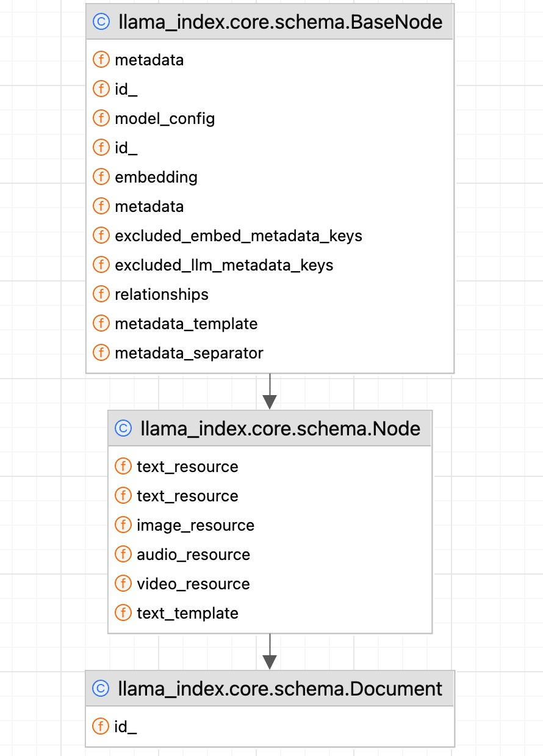Click the llama_index.core.schema.BaseNode title text
The height and width of the screenshot is (756, 543).
278,23
